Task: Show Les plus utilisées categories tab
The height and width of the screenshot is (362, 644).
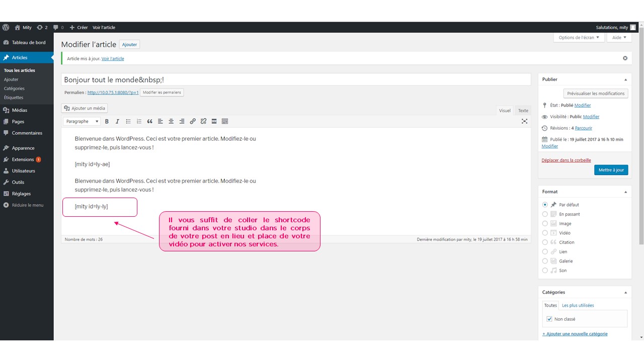Action: [x=578, y=305]
